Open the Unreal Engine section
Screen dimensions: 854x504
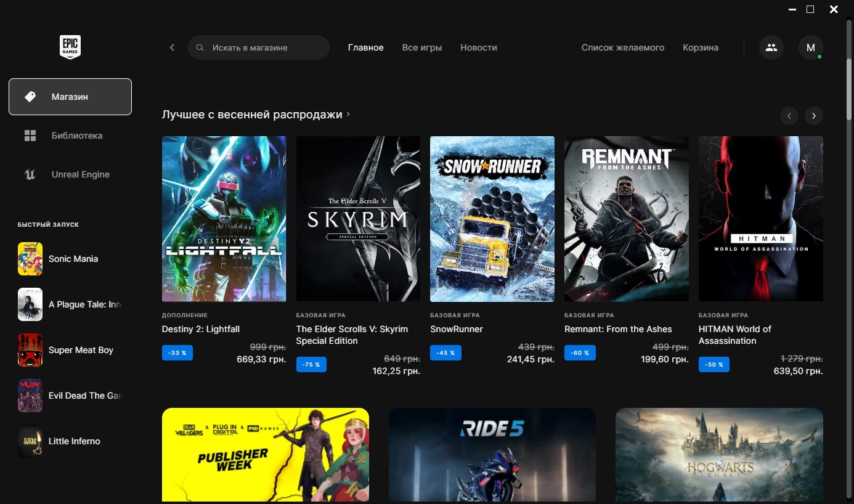70,174
